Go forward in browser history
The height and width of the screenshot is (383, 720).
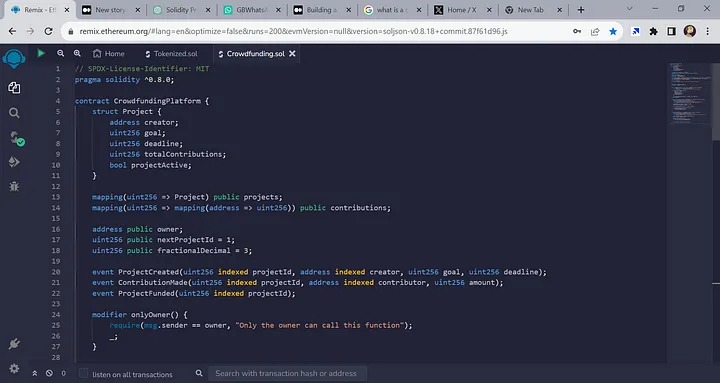(x=30, y=31)
